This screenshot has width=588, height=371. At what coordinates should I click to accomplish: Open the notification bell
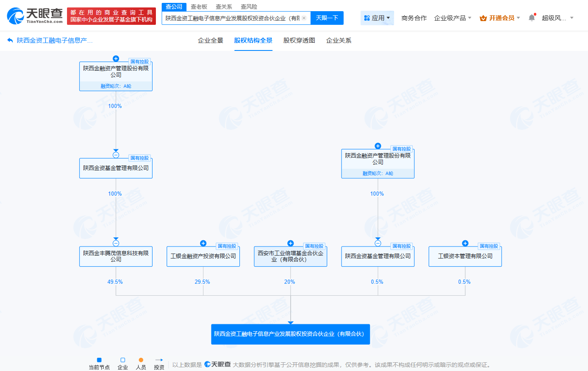coord(532,18)
